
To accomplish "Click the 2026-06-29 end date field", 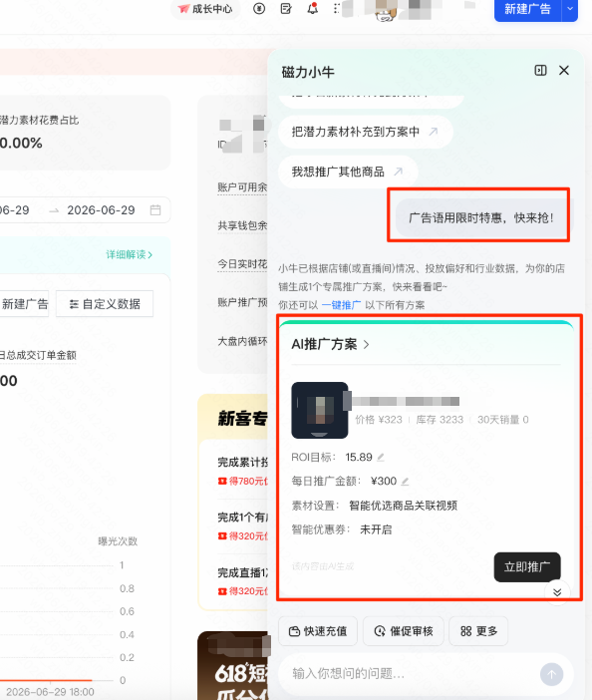I will tap(101, 209).
